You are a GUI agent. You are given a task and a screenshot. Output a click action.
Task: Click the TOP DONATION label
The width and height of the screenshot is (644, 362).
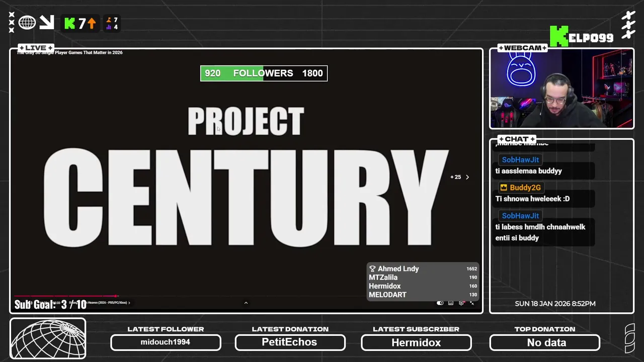(x=545, y=329)
